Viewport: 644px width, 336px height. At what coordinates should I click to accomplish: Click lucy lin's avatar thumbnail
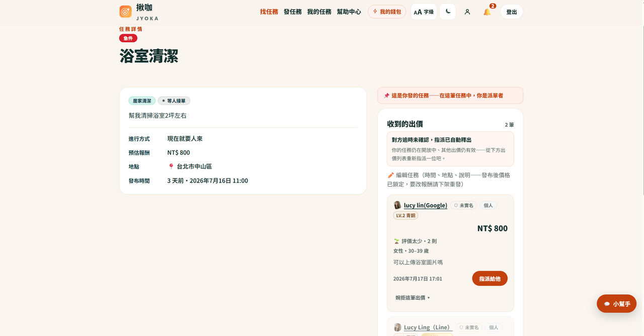[x=397, y=205]
